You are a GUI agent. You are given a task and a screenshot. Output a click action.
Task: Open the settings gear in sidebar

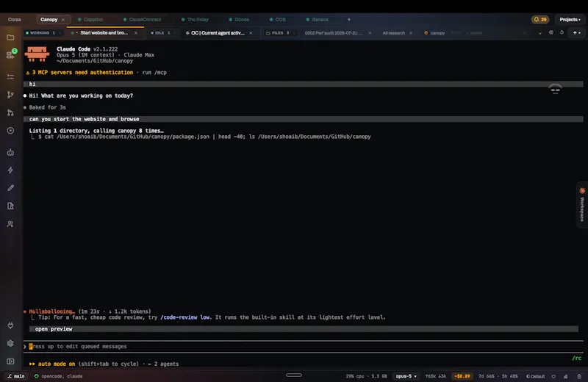[10, 343]
